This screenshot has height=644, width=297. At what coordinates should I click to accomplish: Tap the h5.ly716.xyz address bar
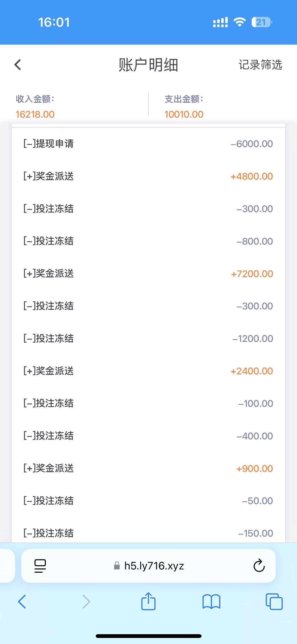click(x=154, y=566)
